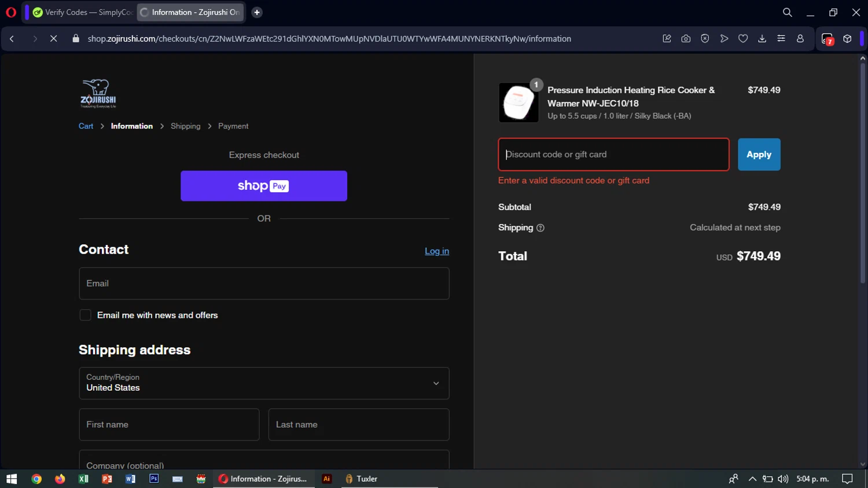Viewport: 868px width, 488px height.
Task: Open the tab islands icon with badge 7
Action: point(827,39)
